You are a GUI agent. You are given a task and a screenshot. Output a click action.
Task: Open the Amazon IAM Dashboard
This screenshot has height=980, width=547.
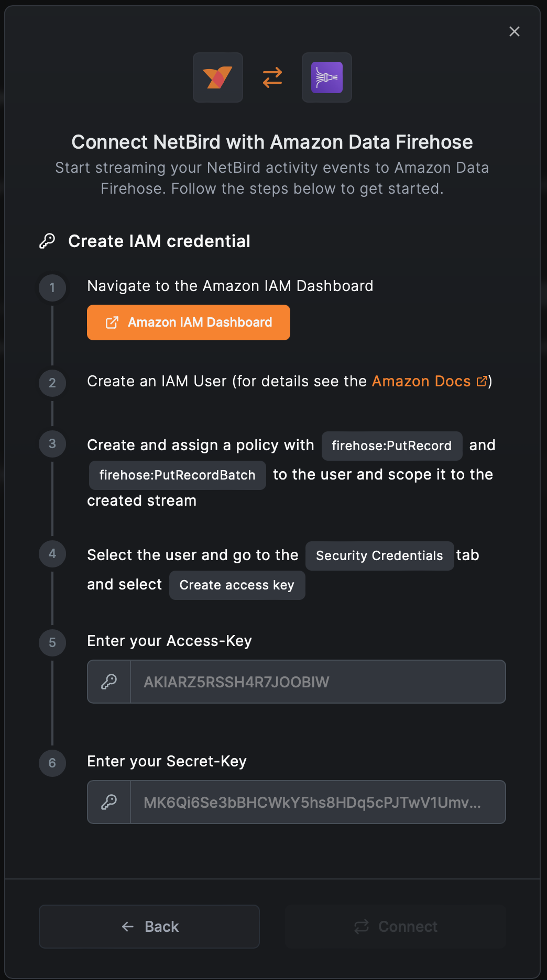point(188,322)
